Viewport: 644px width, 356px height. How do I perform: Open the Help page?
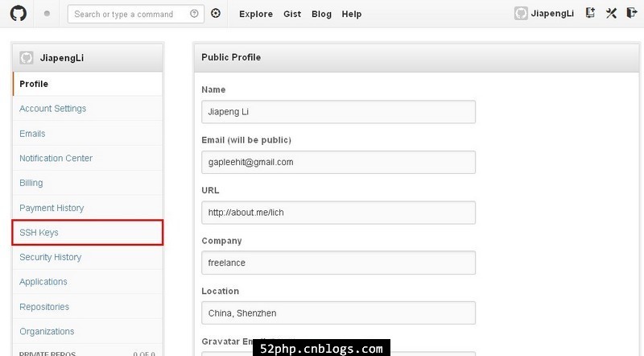pyautogui.click(x=352, y=14)
